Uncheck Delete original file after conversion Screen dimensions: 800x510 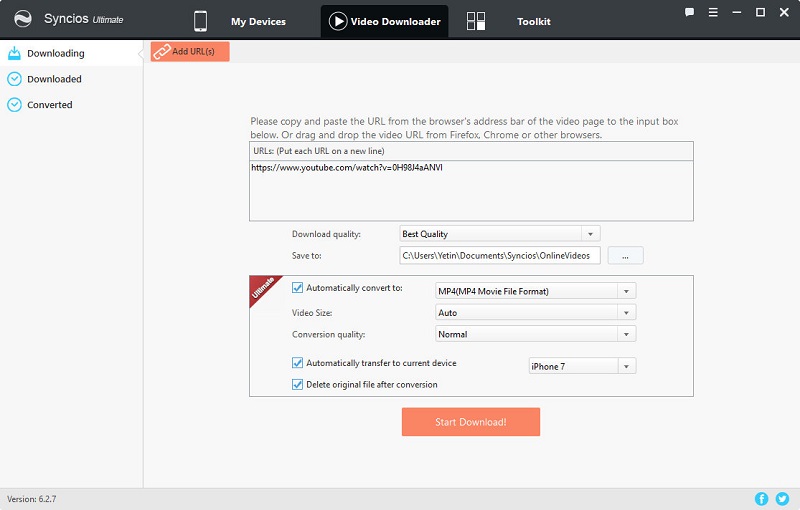(x=297, y=384)
